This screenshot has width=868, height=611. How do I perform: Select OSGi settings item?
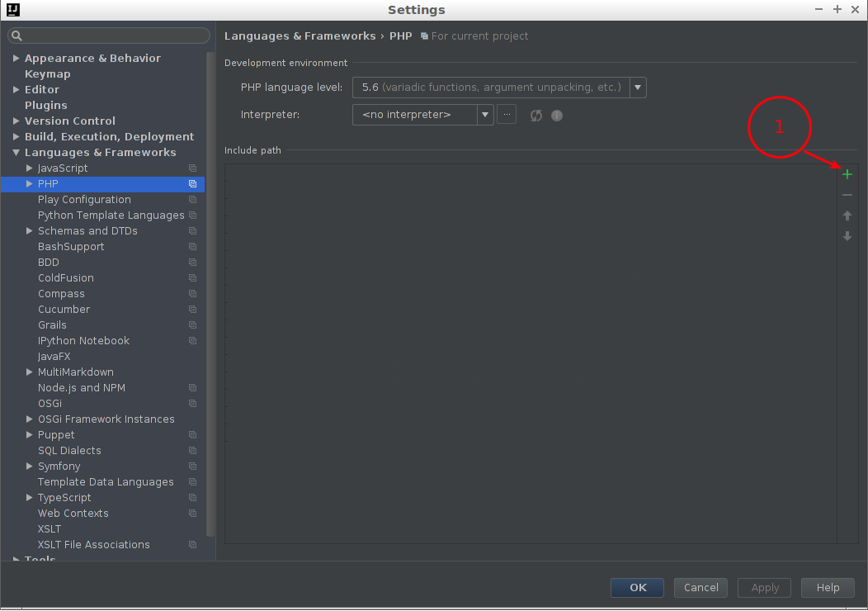tap(50, 403)
